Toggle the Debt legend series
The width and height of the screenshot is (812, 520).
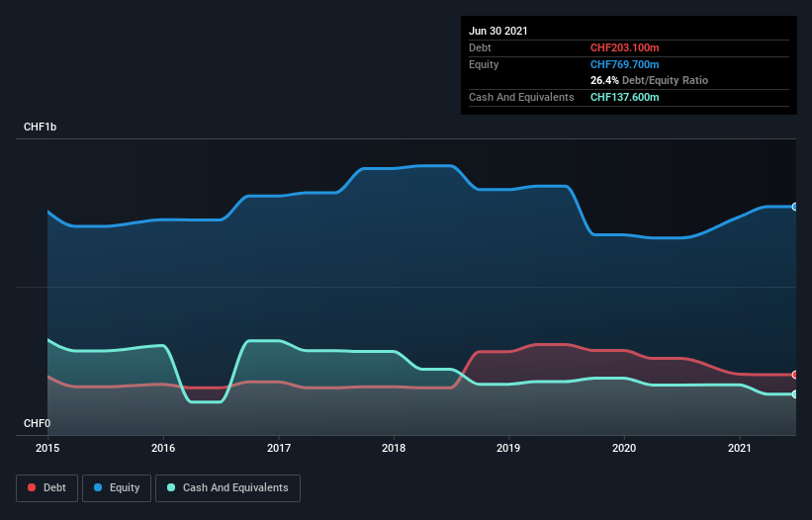coord(46,488)
